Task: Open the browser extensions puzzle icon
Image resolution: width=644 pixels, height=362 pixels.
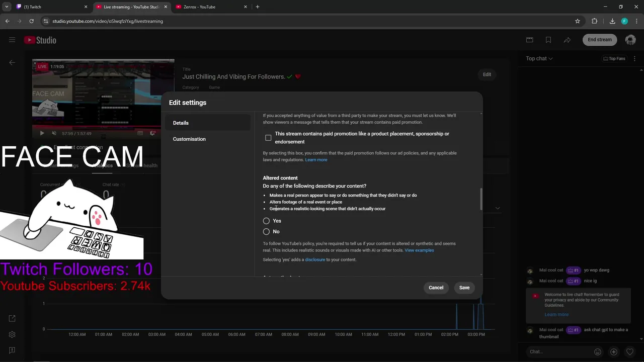Action: pos(595,21)
